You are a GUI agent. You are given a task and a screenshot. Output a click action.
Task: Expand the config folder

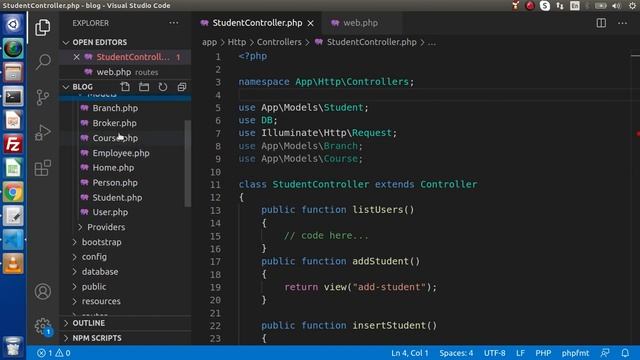coord(94,257)
